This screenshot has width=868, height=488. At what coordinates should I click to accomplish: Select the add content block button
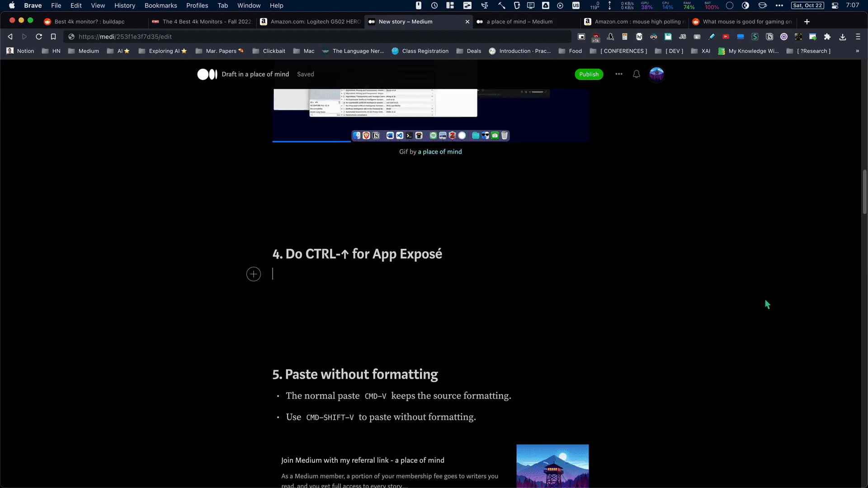click(253, 273)
